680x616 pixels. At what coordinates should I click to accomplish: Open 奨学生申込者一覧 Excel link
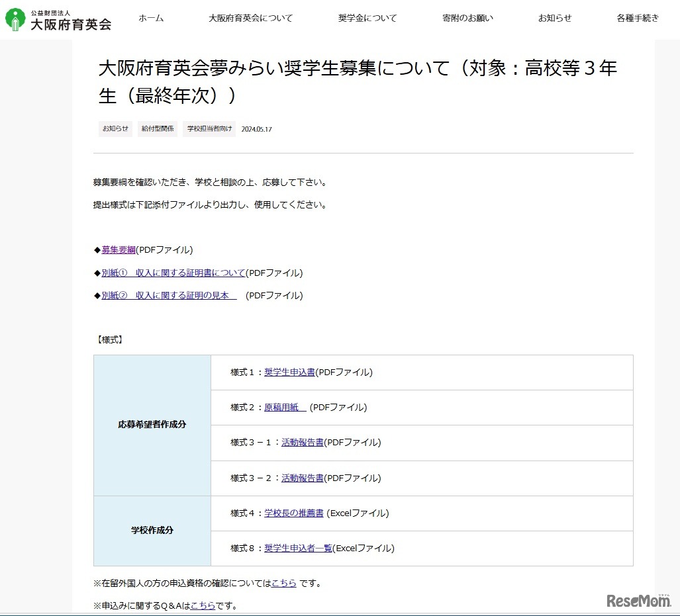click(x=298, y=548)
